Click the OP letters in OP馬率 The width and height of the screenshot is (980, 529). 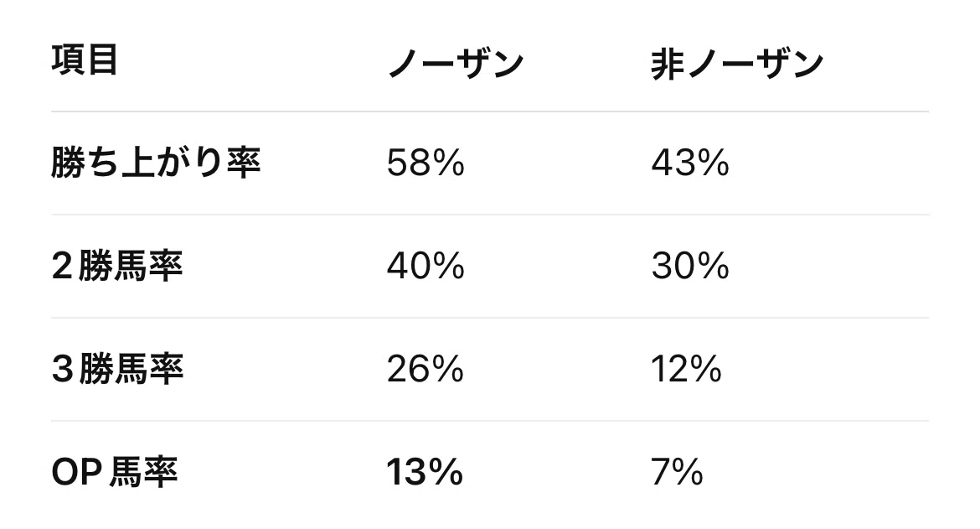(x=77, y=473)
